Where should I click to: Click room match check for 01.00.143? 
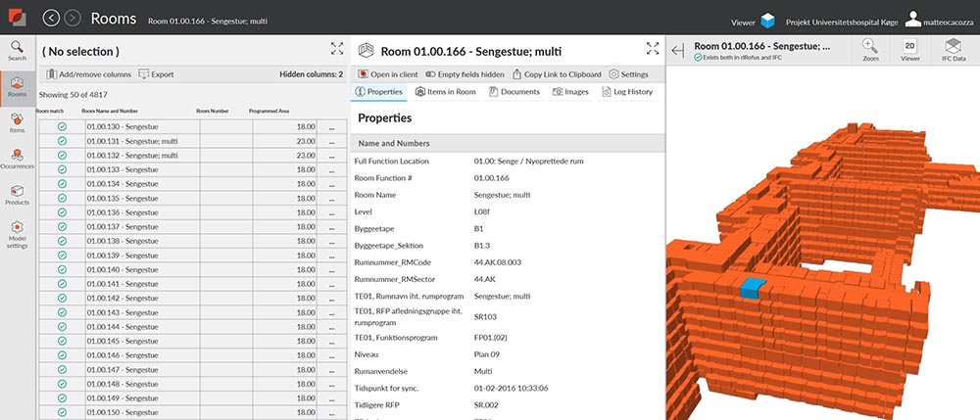[x=62, y=312]
